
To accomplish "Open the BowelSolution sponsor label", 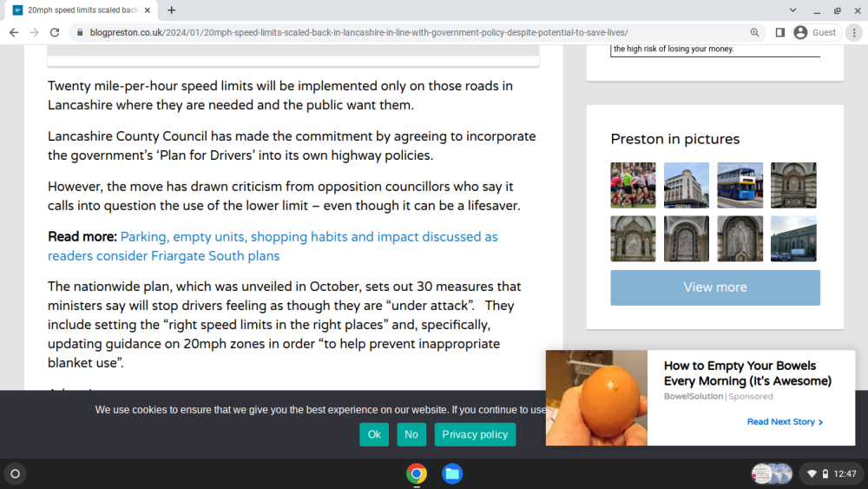I will tap(694, 397).
